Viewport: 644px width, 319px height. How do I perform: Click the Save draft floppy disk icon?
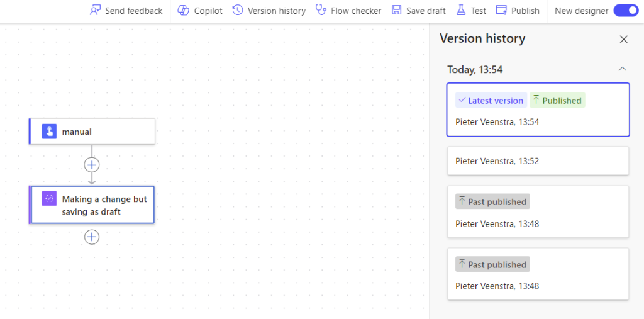396,10
